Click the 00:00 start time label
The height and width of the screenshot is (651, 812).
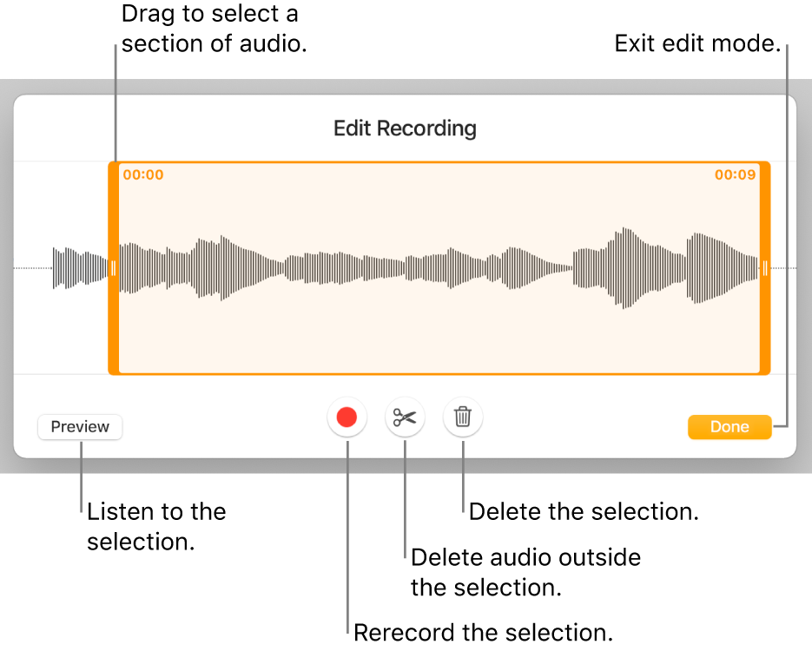click(x=143, y=174)
